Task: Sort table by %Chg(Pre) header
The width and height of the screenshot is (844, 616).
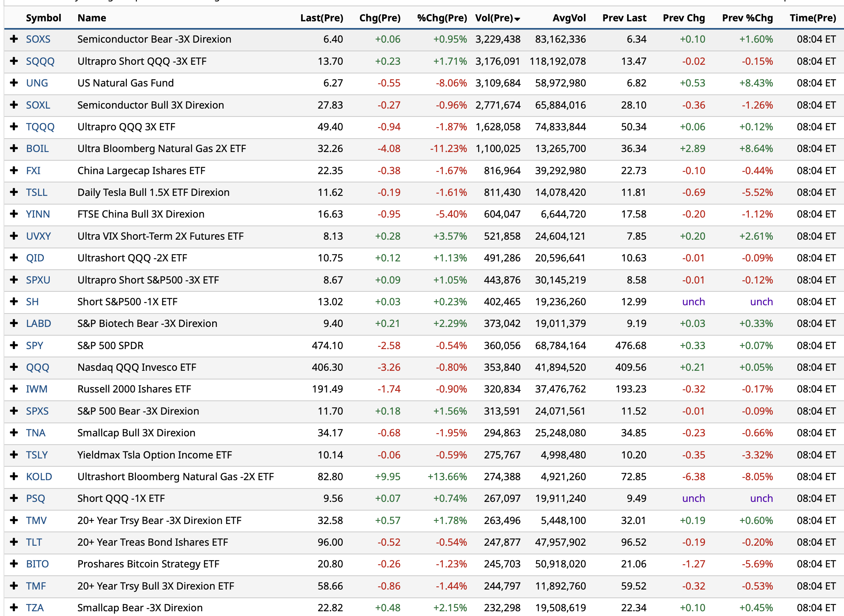Action: click(442, 18)
